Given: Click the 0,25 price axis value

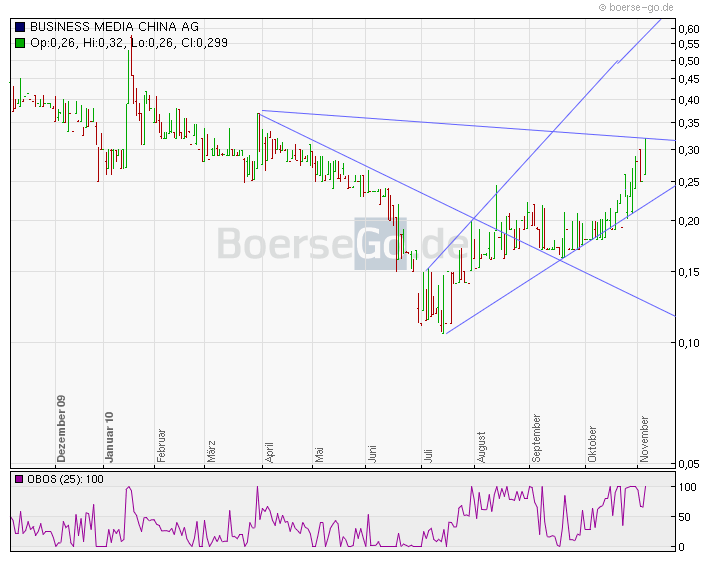Looking at the screenshot, I should [x=689, y=182].
